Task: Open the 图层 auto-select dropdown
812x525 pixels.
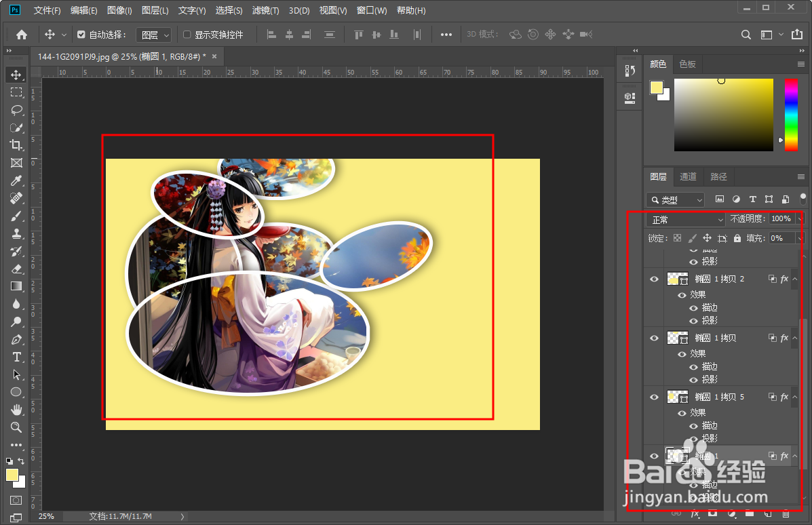Action: [x=153, y=35]
